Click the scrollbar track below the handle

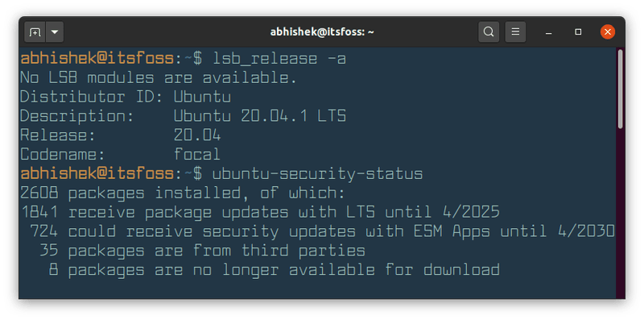[x=620, y=214]
